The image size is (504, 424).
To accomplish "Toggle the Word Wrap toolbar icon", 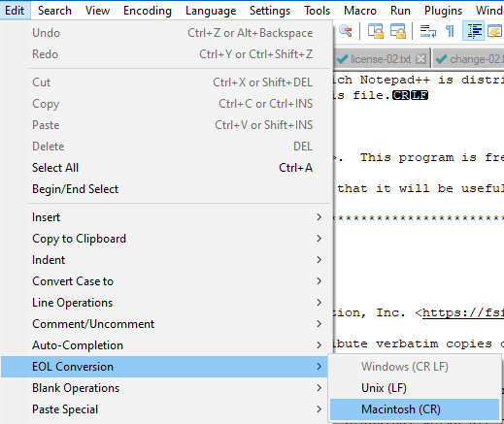I will click(x=428, y=31).
